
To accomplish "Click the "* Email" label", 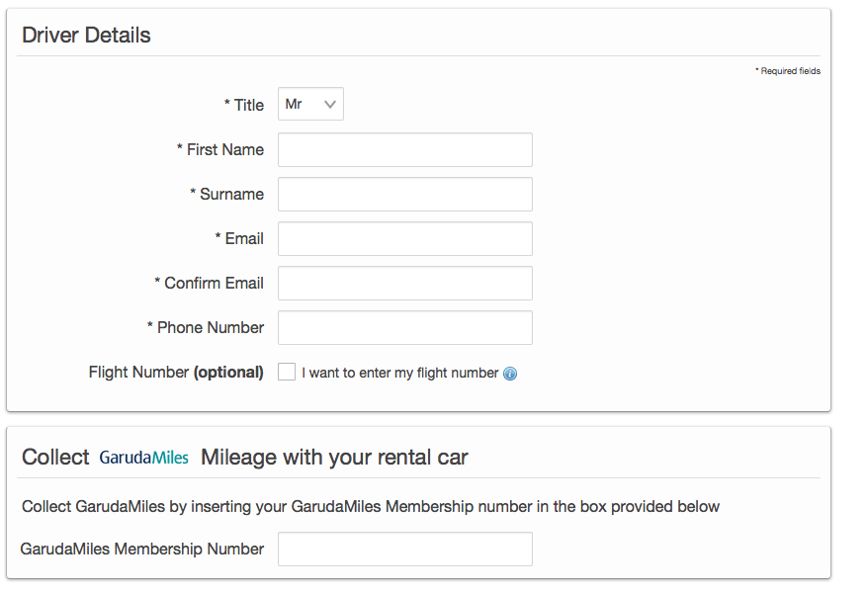I will click(x=239, y=238).
